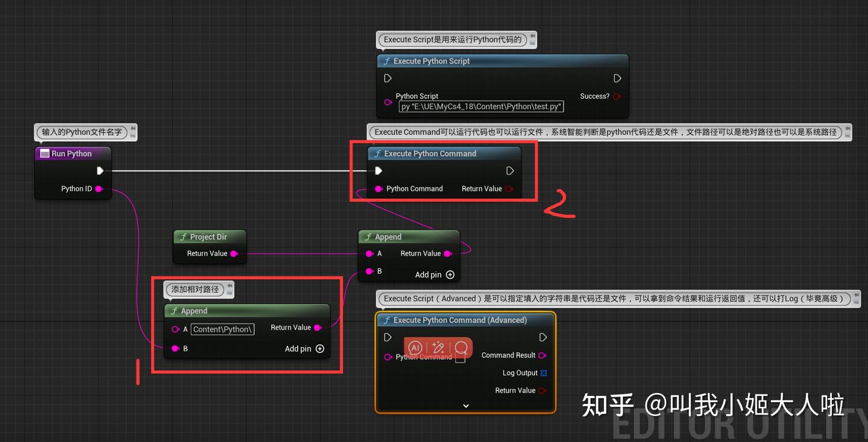The height and width of the screenshot is (442, 868).
Task: Click Add pin on the lower Append node
Action: (320, 349)
